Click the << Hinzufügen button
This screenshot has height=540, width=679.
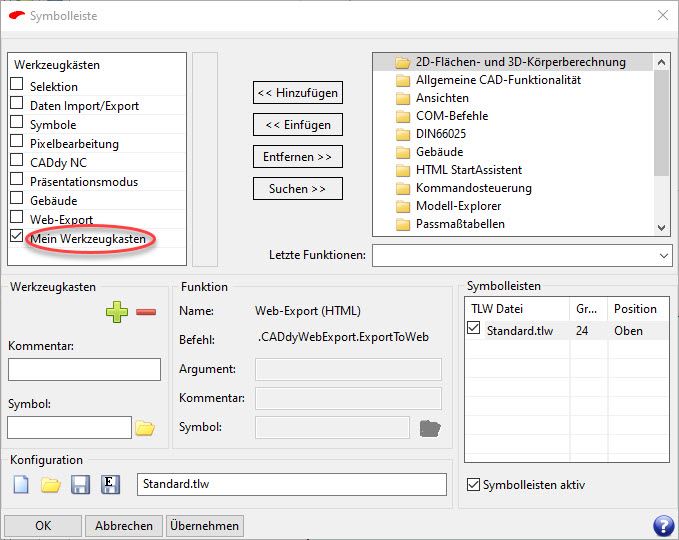[x=298, y=93]
